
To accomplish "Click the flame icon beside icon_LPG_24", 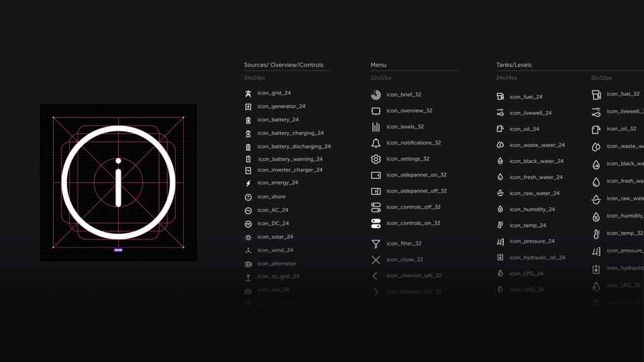I will tap(500, 274).
